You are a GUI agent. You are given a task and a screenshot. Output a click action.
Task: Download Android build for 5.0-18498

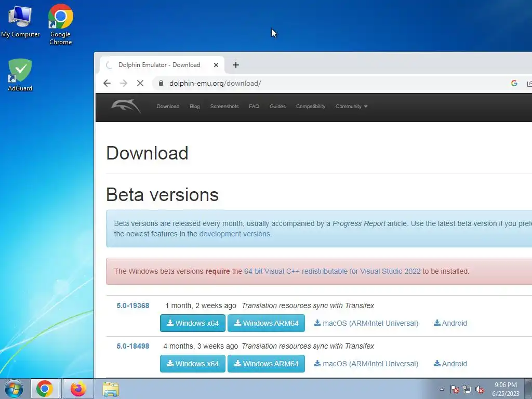(450, 363)
